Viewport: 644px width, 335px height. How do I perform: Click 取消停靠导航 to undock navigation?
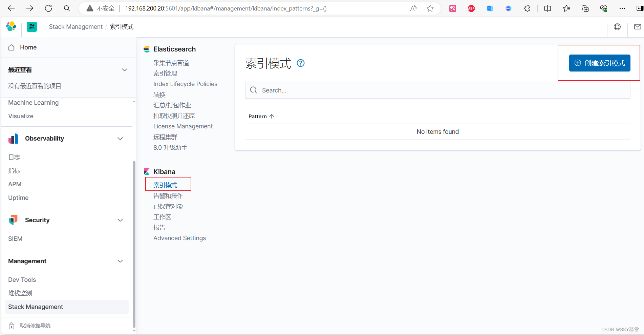coord(35,326)
